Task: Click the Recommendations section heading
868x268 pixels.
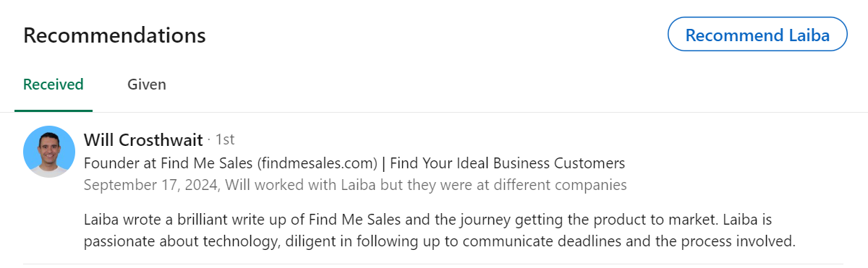Action: [114, 35]
